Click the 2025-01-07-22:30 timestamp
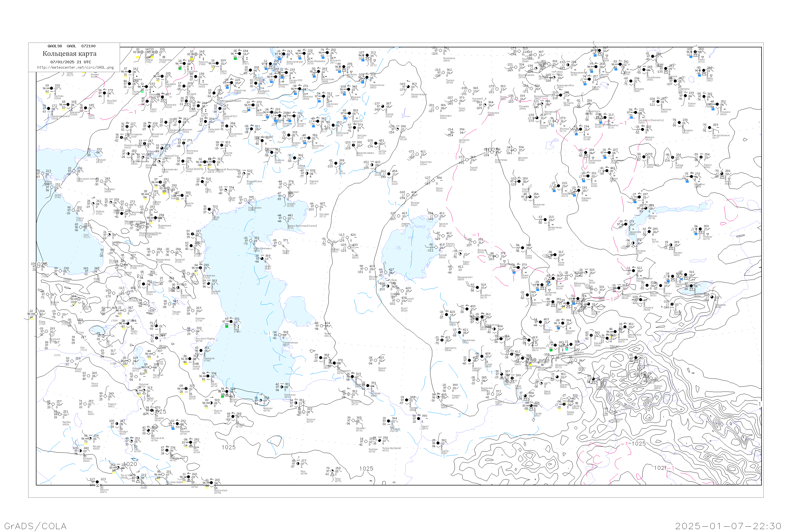The height and width of the screenshot is (532, 798). pos(728,526)
